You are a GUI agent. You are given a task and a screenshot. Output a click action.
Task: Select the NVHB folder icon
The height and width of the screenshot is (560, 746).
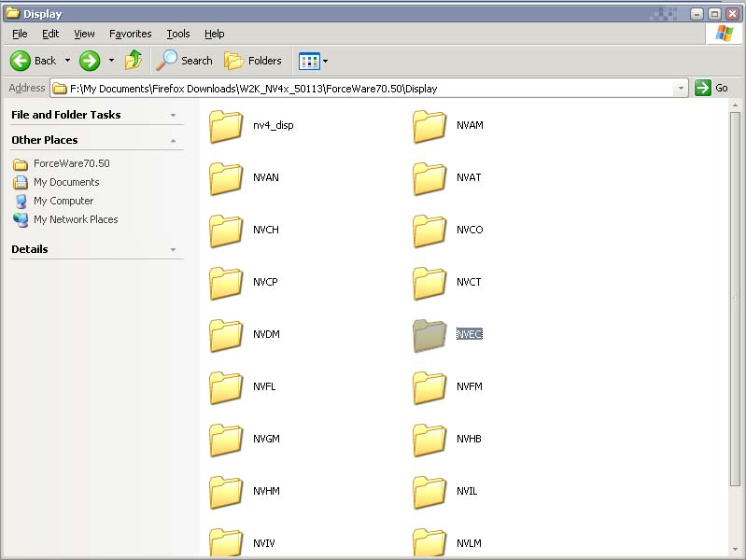tap(429, 441)
